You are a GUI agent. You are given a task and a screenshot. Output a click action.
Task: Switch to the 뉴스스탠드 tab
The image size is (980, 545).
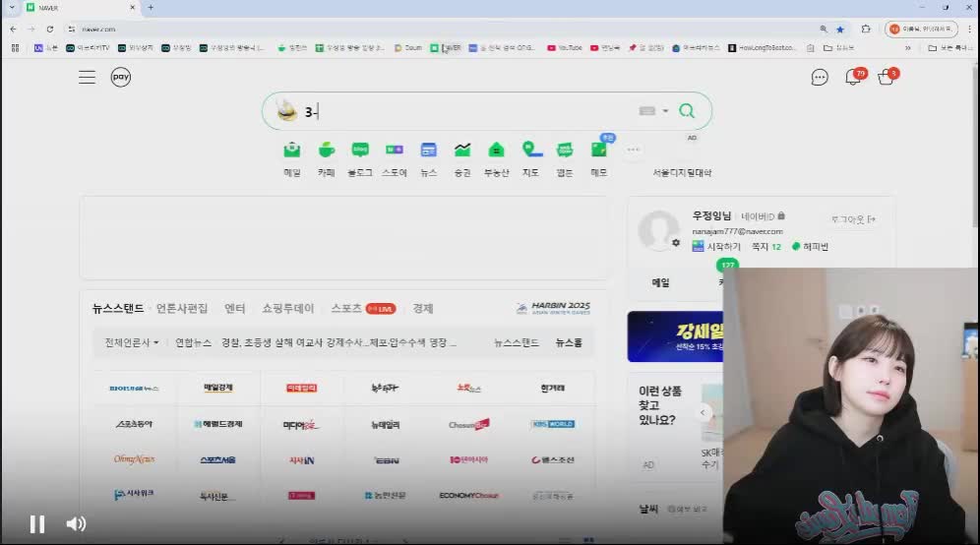117,308
